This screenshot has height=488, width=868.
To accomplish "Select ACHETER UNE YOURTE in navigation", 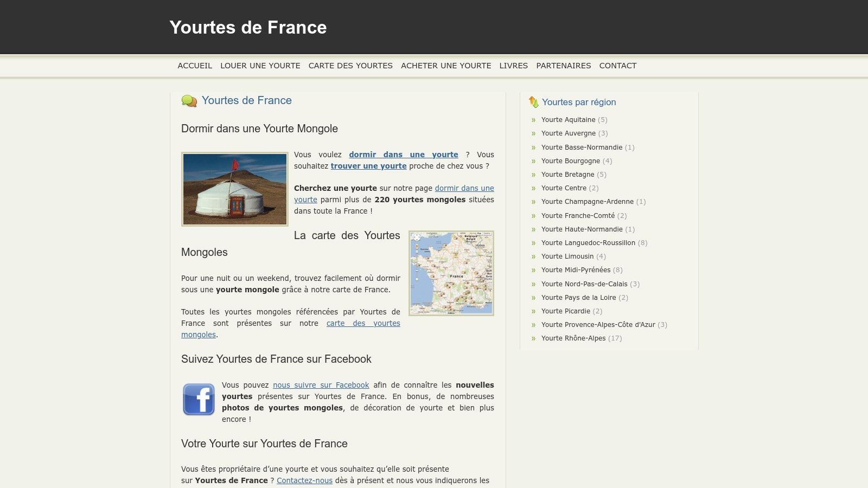I will click(446, 66).
